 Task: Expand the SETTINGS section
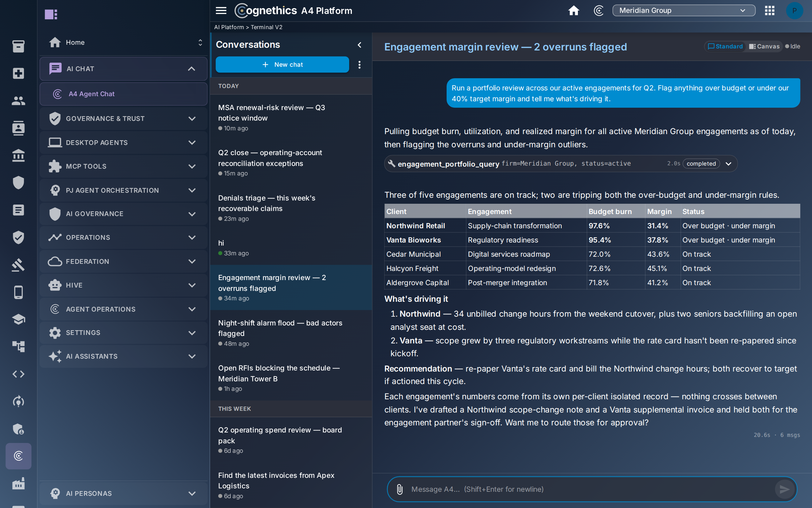[x=123, y=333]
